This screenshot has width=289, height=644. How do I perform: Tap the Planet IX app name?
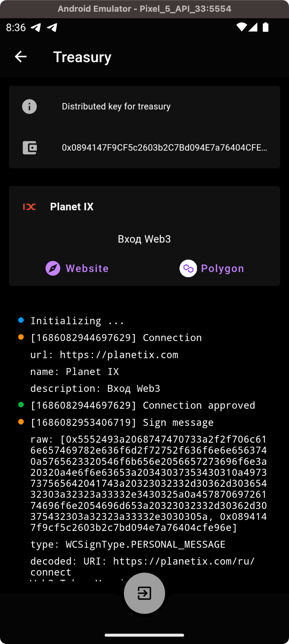(72, 207)
